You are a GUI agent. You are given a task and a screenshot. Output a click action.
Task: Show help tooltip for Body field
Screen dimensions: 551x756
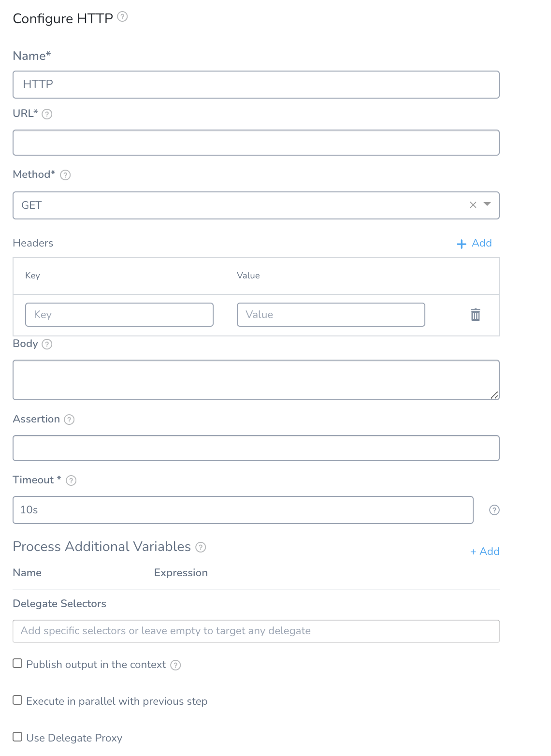click(47, 344)
